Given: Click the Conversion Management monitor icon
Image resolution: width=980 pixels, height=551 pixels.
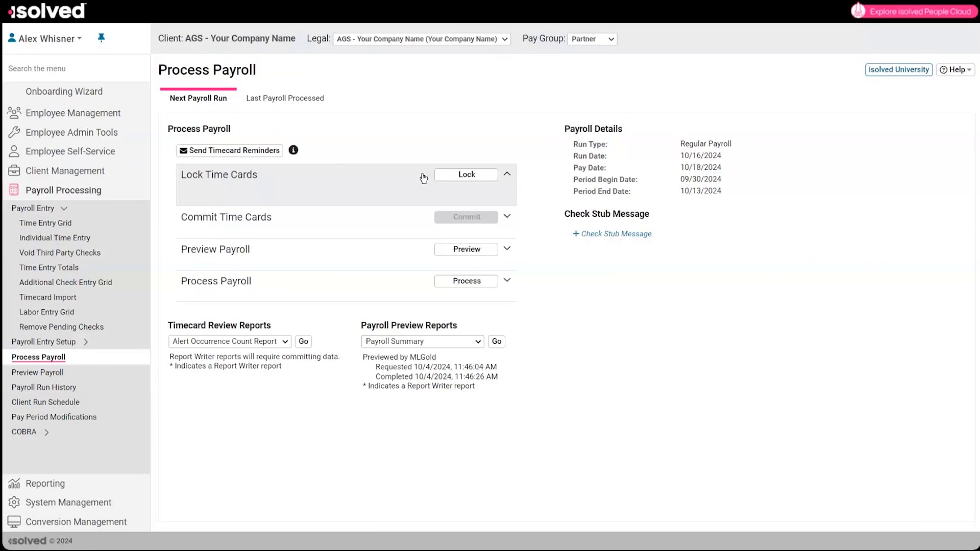Looking at the screenshot, I should [x=14, y=521].
